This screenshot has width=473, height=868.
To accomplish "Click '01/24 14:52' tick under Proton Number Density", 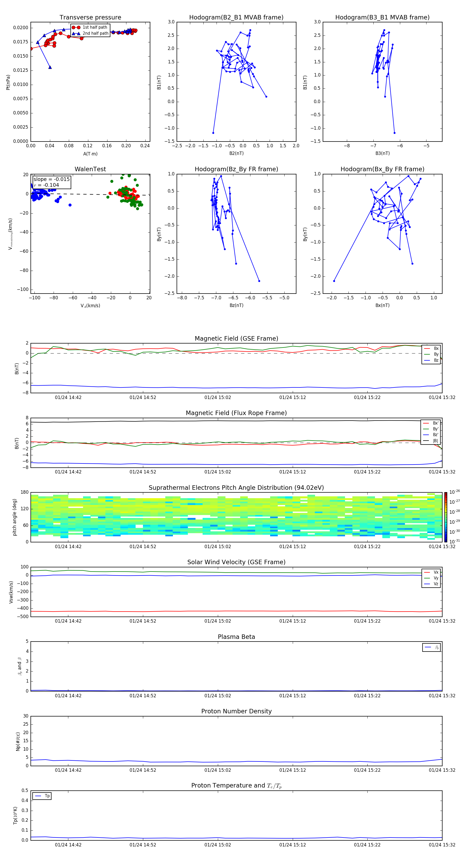I will (143, 770).
